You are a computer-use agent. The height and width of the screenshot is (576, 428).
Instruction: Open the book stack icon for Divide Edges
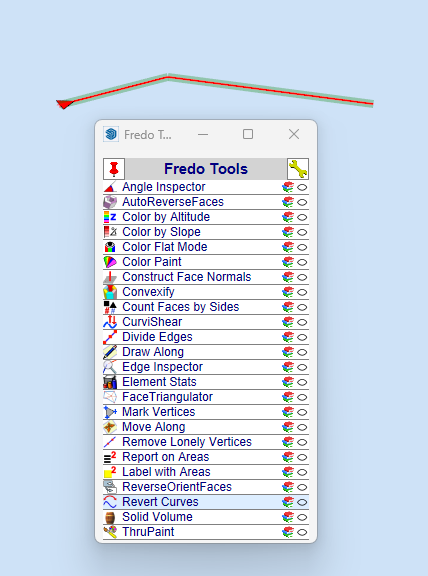288,337
